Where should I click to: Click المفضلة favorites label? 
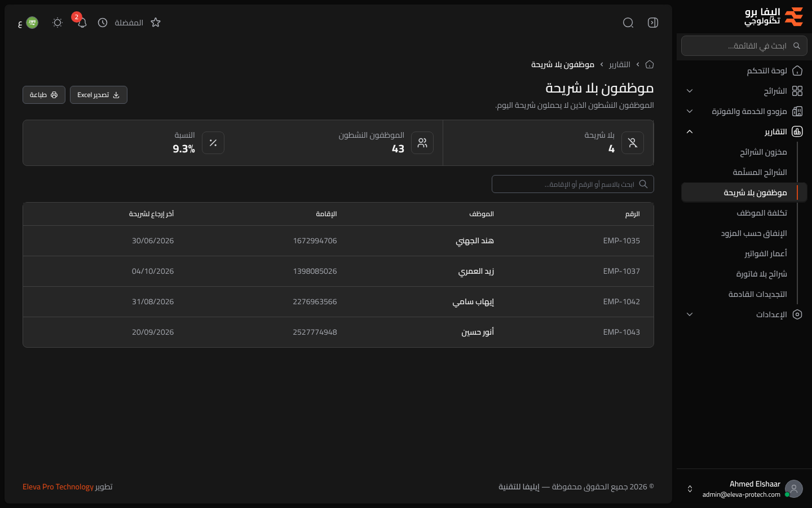tap(129, 23)
